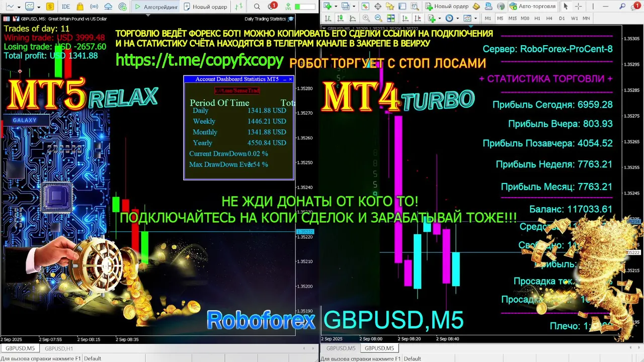This screenshot has height=362, width=644.
Task: Open MT5 notifications with red badge
Action: tap(272, 6)
